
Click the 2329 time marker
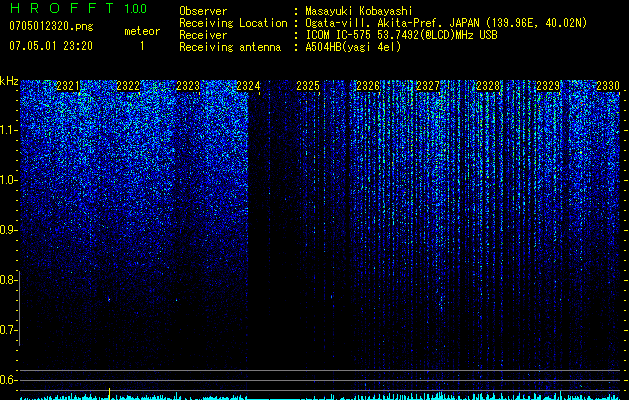point(548,86)
